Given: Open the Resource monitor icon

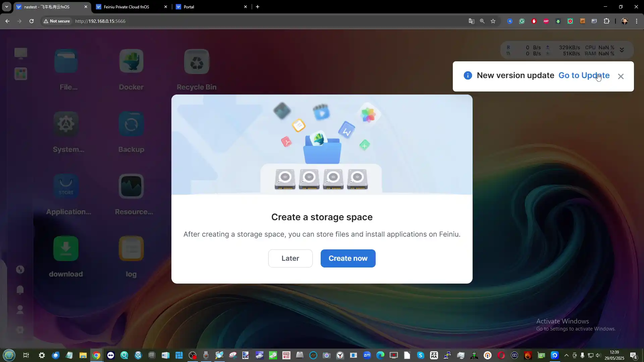Looking at the screenshot, I should (x=131, y=186).
